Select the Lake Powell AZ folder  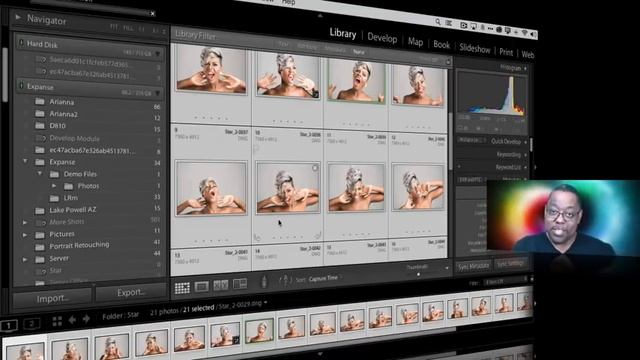click(x=73, y=210)
